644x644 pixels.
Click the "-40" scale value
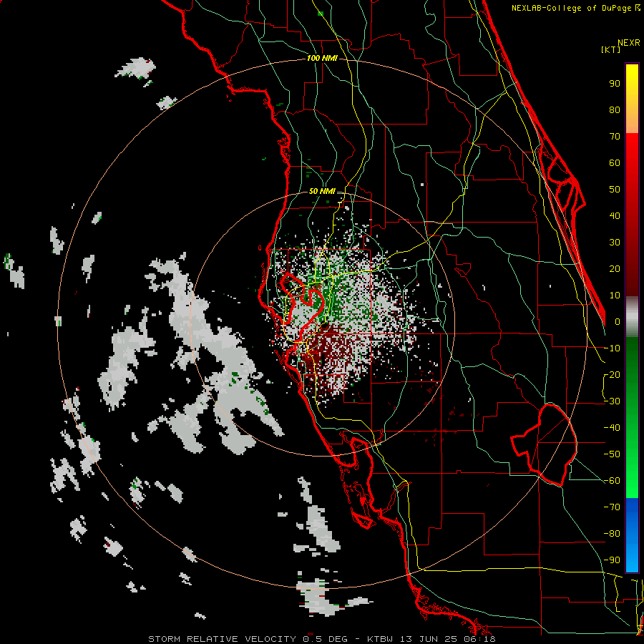(612, 428)
